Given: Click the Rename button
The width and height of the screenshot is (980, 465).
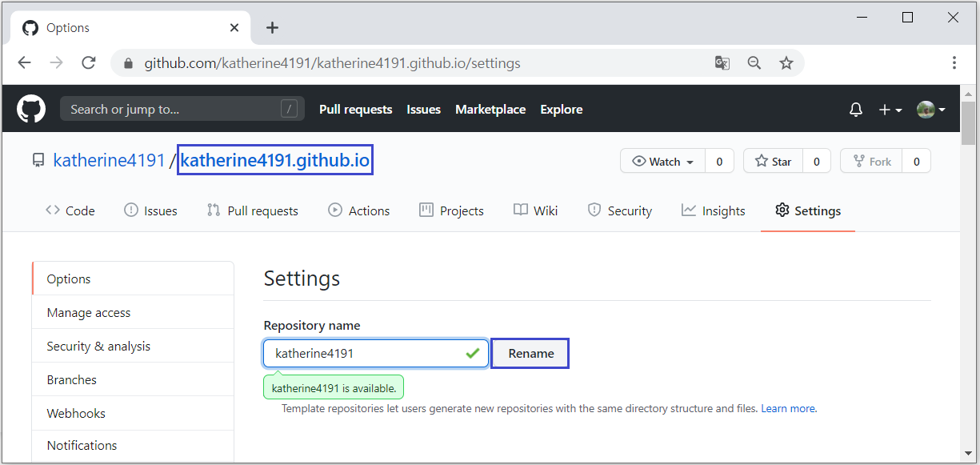Looking at the screenshot, I should (530, 353).
